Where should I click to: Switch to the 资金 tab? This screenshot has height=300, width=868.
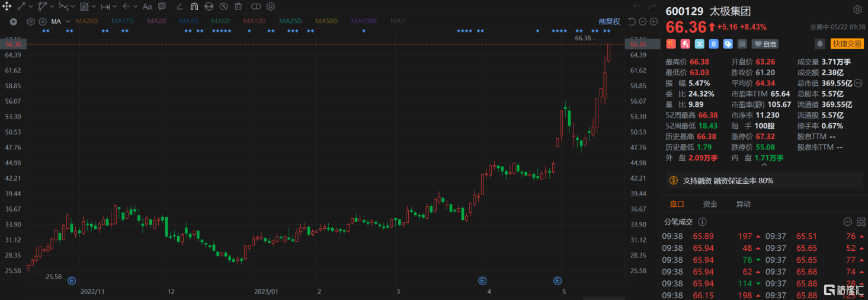[x=710, y=204]
